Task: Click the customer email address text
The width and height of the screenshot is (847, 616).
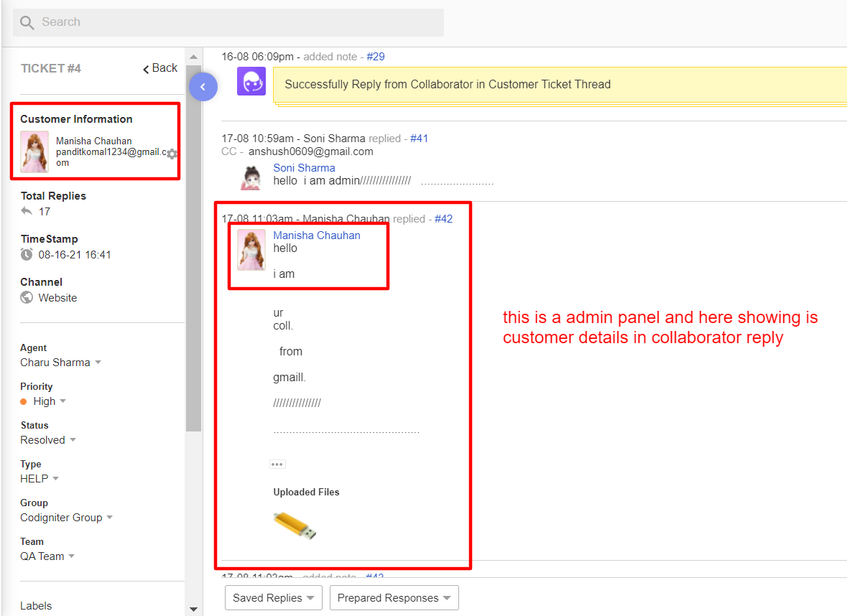Action: pyautogui.click(x=111, y=157)
